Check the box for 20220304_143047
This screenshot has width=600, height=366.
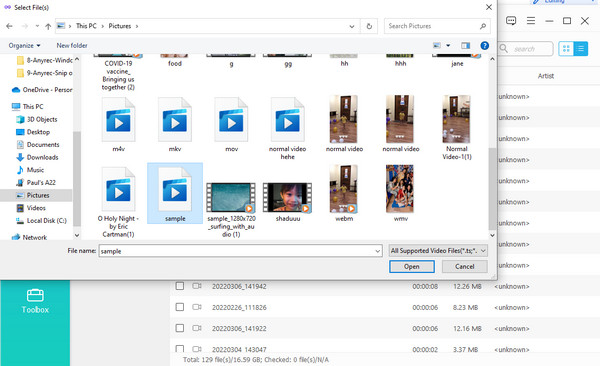click(x=179, y=349)
